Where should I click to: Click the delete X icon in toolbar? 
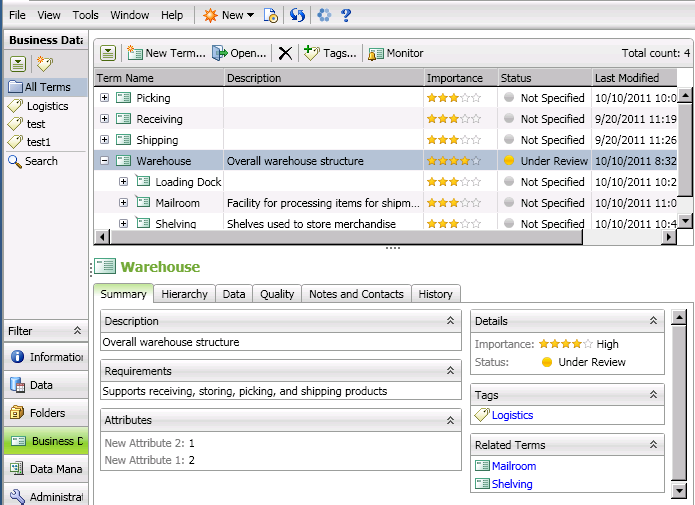285,53
